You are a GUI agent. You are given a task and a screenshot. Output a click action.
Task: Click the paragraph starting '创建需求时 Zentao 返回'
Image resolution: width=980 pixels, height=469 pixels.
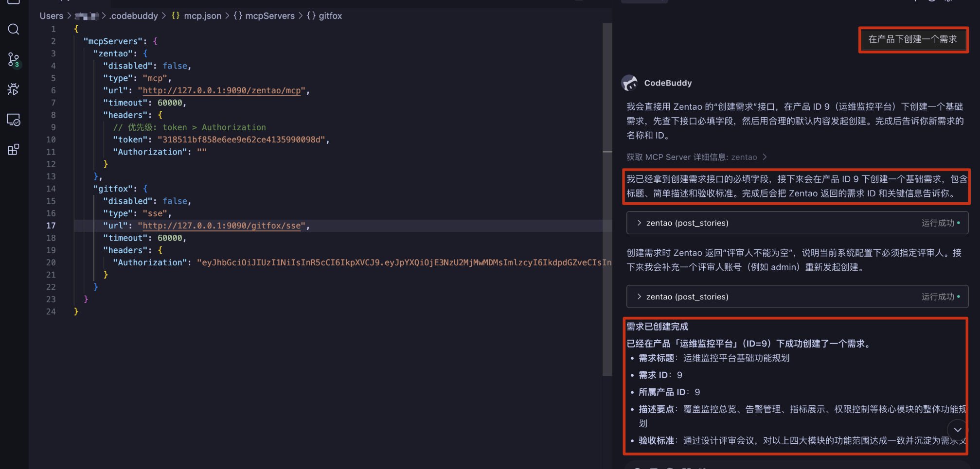click(794, 260)
